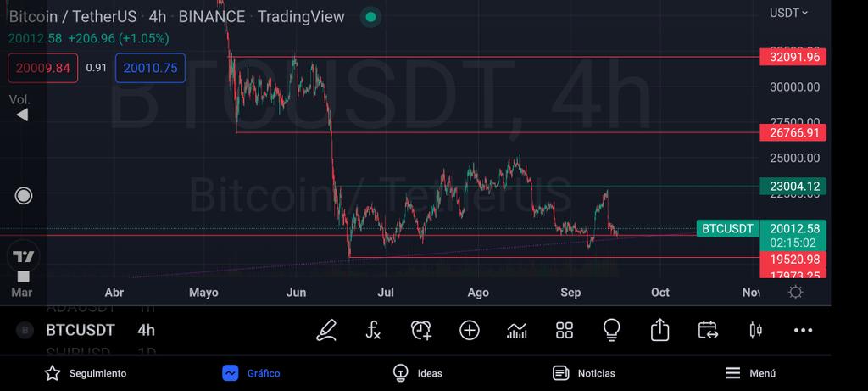This screenshot has width=868, height=391.
Task: Tap the 25000.00 price axis value
Action: pyautogui.click(x=794, y=159)
